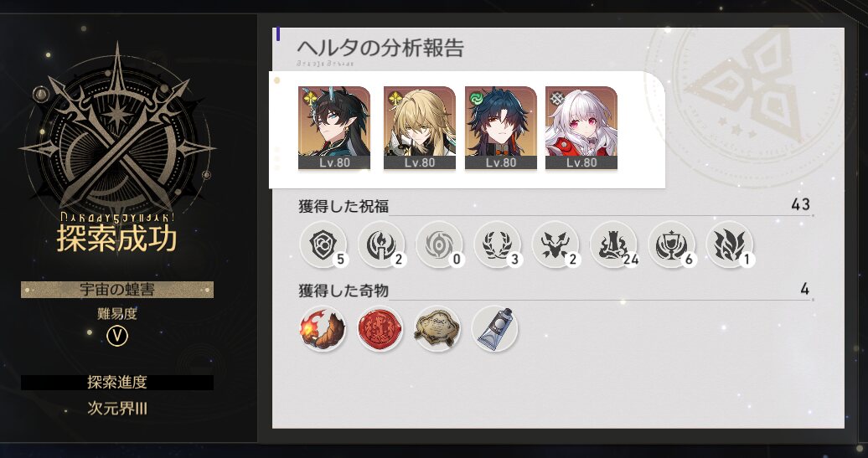Click the 宇宙の蝗害 mode label
Screen dimensions: 868x458
coord(117,290)
